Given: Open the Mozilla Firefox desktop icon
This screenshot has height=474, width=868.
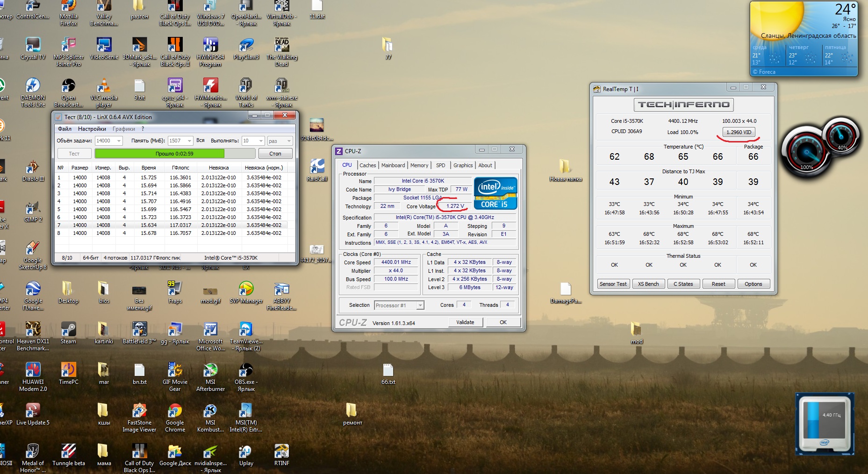Looking at the screenshot, I should 68,7.
